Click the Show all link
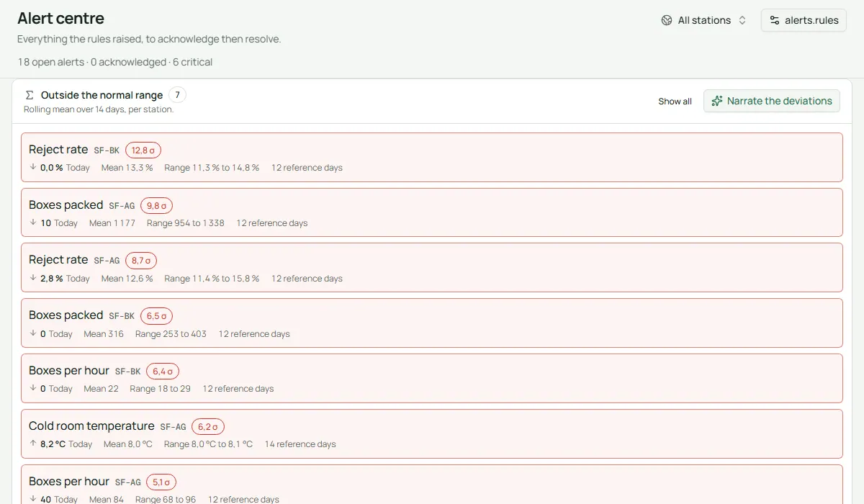Viewport: 864px width, 504px height. (x=675, y=102)
